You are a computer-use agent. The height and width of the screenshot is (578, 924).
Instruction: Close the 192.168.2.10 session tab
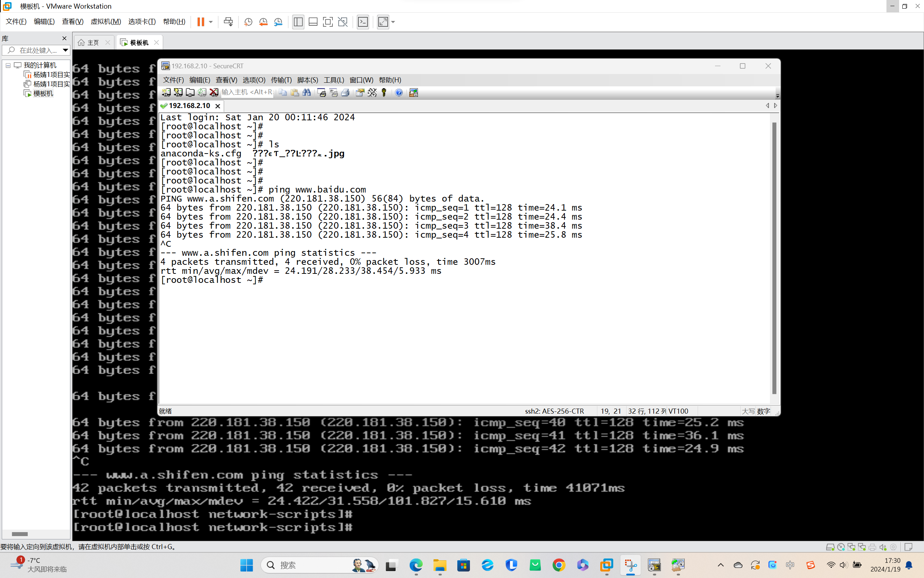(x=218, y=106)
